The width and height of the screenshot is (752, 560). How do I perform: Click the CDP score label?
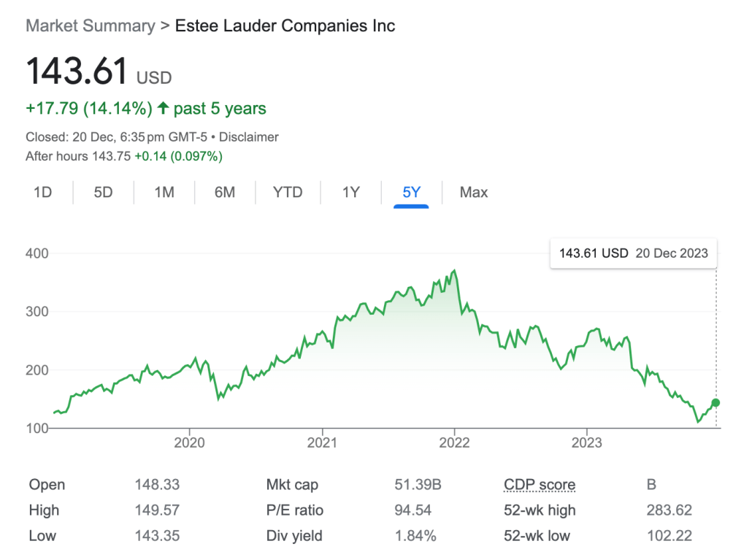[x=540, y=485]
